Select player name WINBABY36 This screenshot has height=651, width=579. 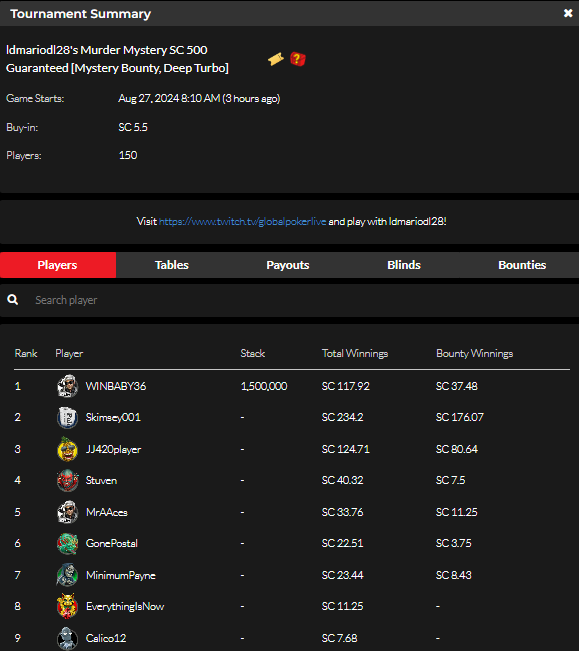point(116,386)
